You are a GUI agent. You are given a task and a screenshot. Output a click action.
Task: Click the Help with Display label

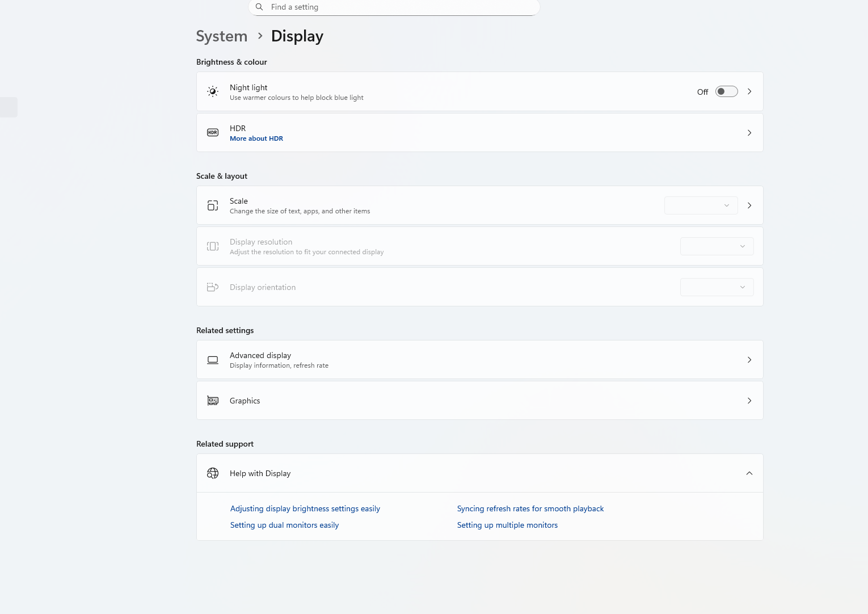click(260, 473)
